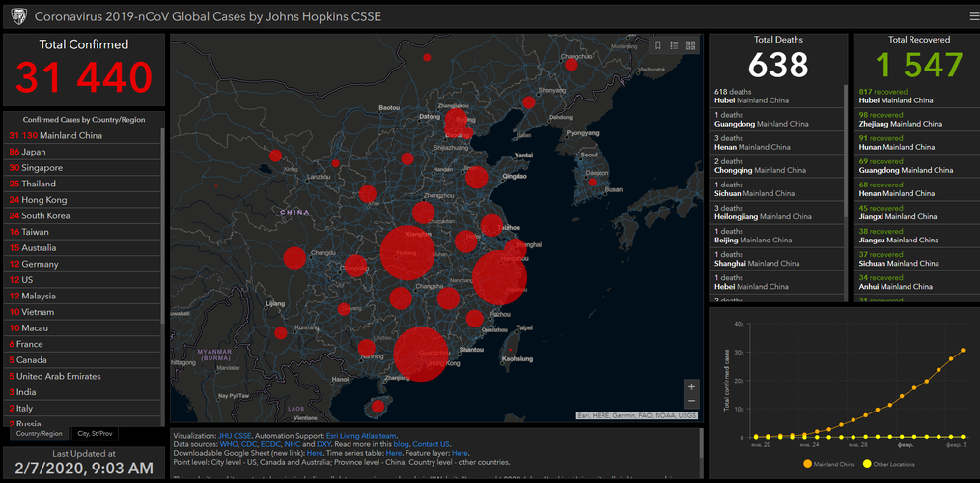Screen dimensions: 980x483
Task: Follow the Contact US link
Action: pyautogui.click(x=432, y=444)
